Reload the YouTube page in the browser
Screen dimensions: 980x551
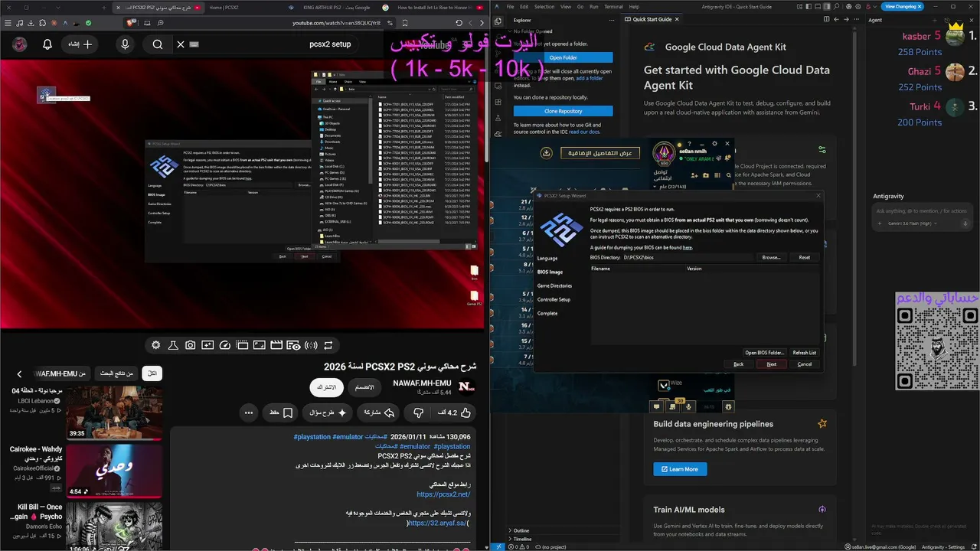(459, 23)
